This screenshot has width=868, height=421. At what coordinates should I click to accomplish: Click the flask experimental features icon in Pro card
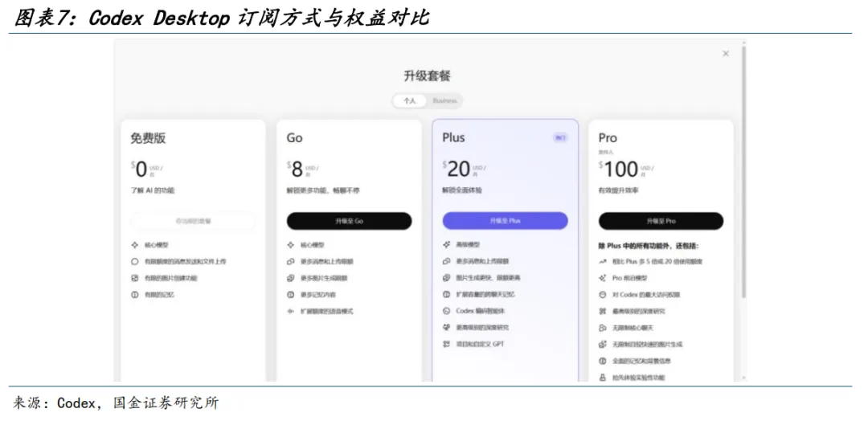[x=603, y=378]
